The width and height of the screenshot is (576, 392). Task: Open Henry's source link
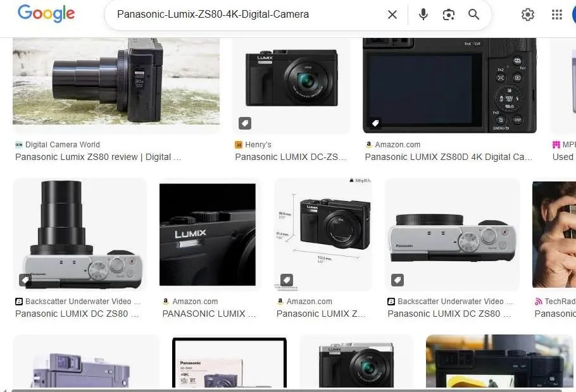tap(253, 145)
